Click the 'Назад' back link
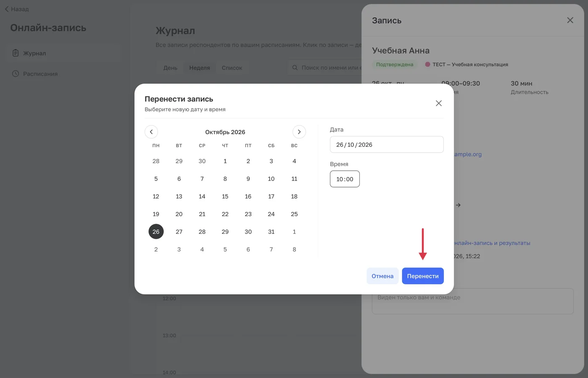 click(x=17, y=9)
